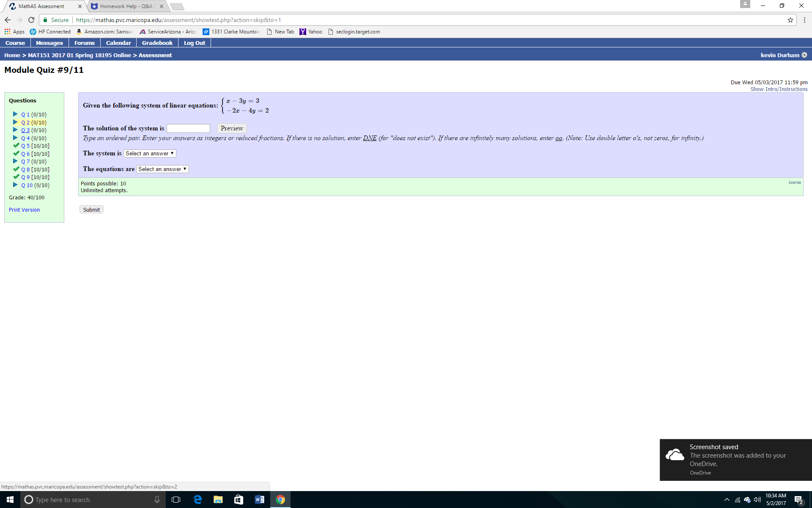
Task: Click Print Version link
Action: pos(24,210)
